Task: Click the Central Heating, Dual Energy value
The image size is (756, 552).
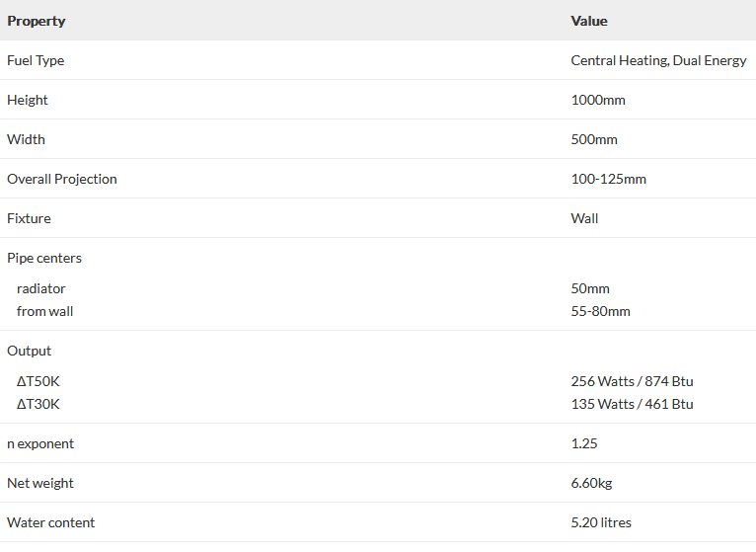Action: [658, 60]
